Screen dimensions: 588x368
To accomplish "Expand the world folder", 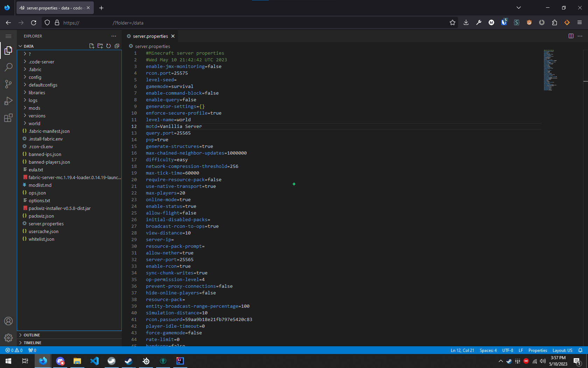I will point(34,123).
